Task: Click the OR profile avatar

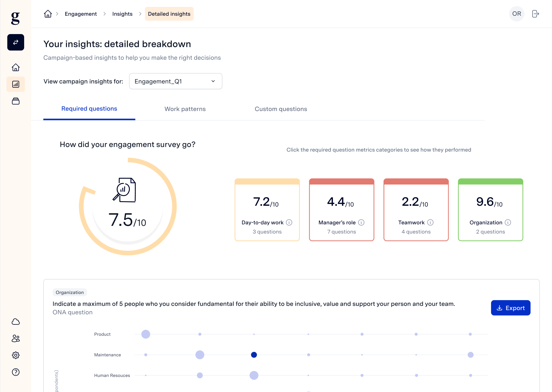Action: click(517, 14)
